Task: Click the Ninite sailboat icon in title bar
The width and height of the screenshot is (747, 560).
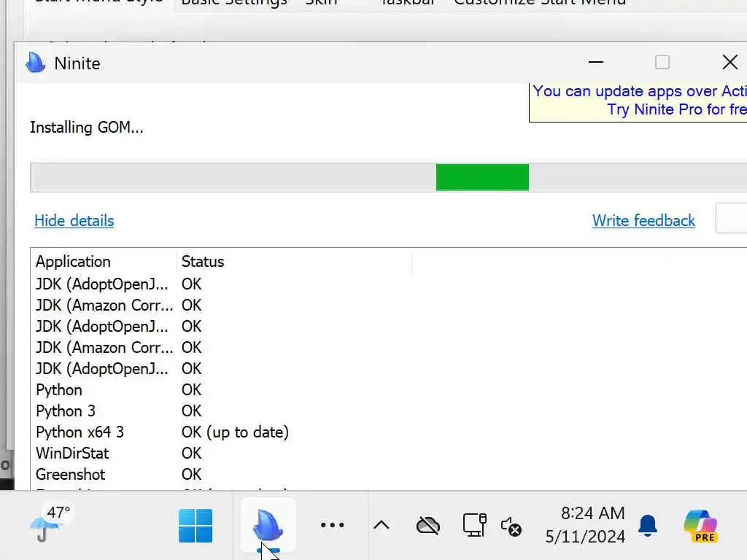Action: [35, 63]
